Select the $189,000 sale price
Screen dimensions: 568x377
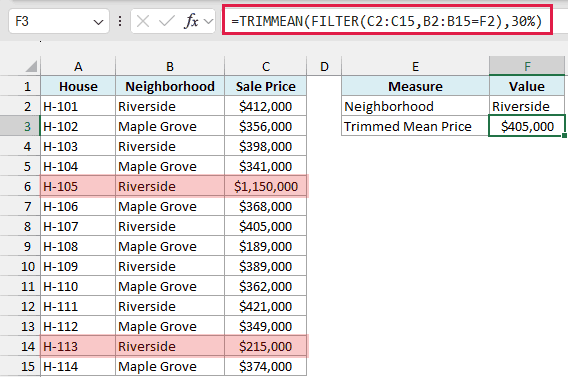click(x=266, y=246)
